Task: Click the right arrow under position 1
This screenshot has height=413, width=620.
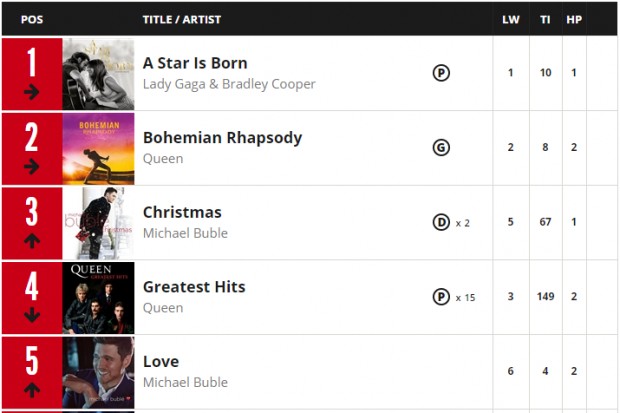Action: click(x=32, y=92)
